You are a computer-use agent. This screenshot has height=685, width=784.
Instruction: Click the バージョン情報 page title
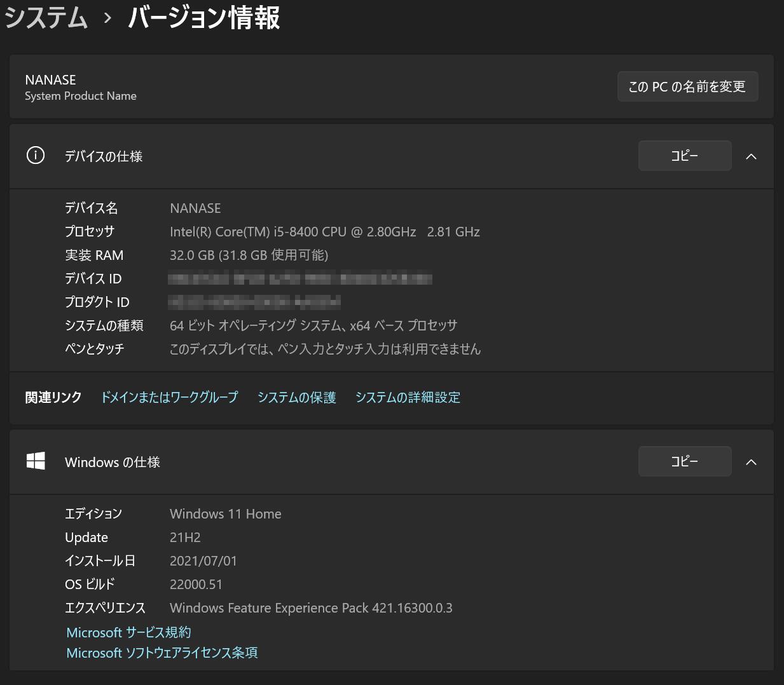(203, 17)
